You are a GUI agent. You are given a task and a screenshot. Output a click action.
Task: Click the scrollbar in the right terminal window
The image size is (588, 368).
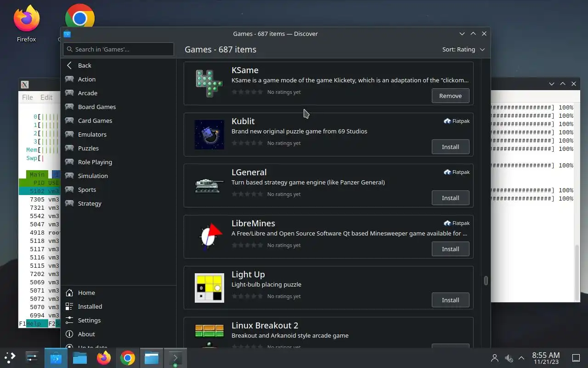577,272
